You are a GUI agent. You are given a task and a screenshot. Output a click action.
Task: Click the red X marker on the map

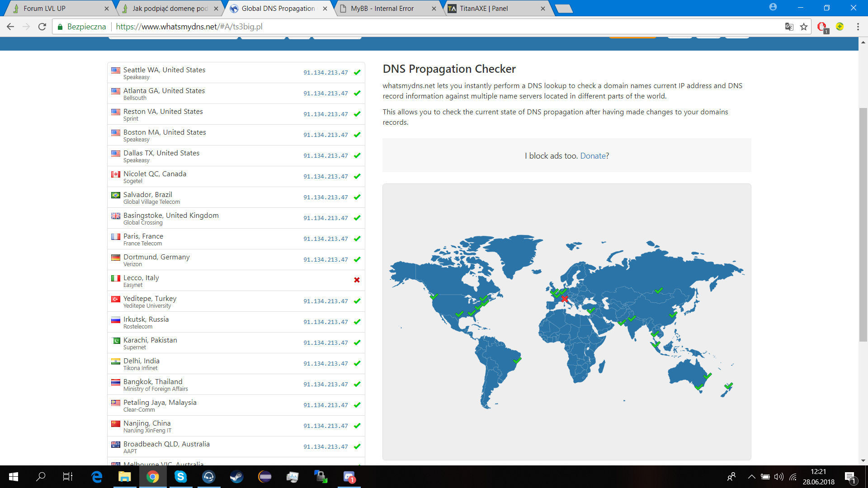coord(564,299)
